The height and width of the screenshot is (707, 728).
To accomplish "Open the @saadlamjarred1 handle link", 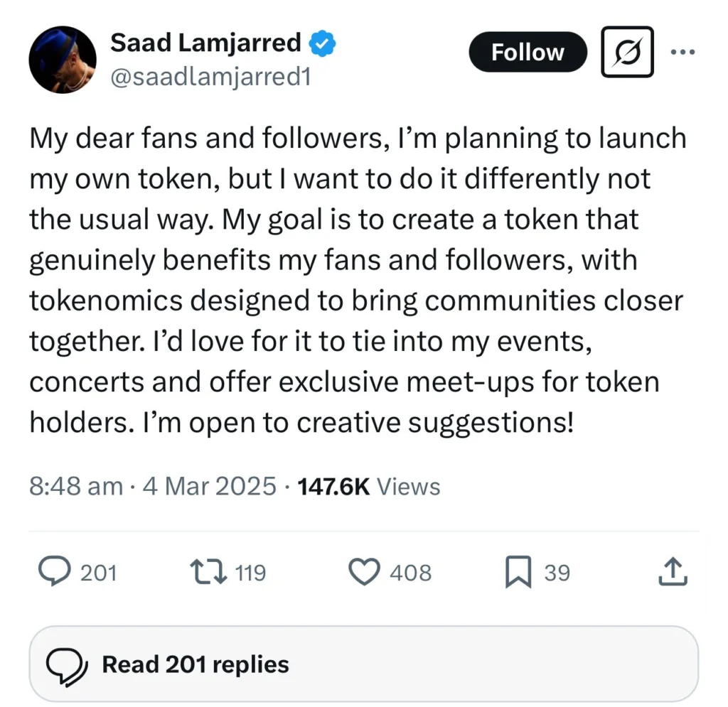I will pos(211,77).
